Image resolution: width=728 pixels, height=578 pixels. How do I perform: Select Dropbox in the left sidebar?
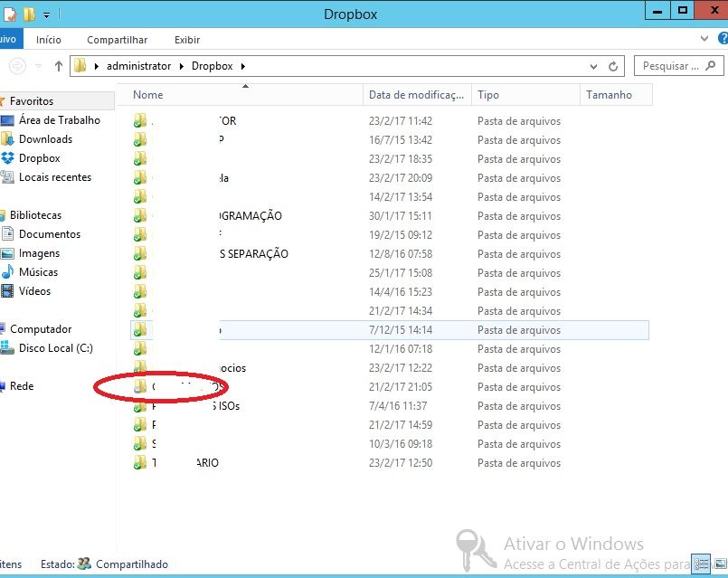click(x=39, y=158)
